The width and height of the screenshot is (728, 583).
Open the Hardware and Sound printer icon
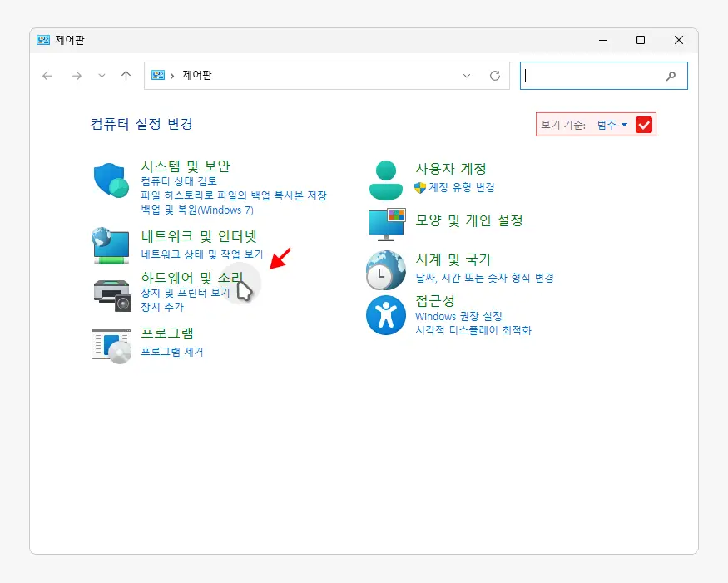tap(112, 295)
